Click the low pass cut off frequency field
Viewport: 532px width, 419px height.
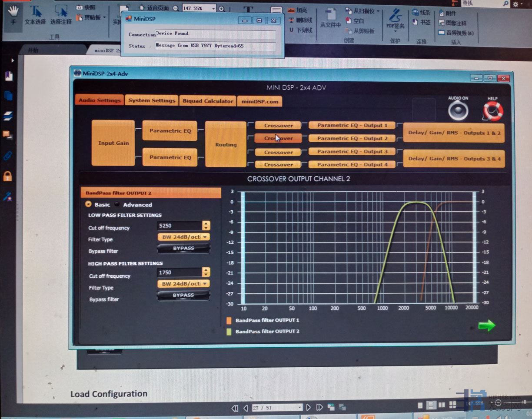179,226
